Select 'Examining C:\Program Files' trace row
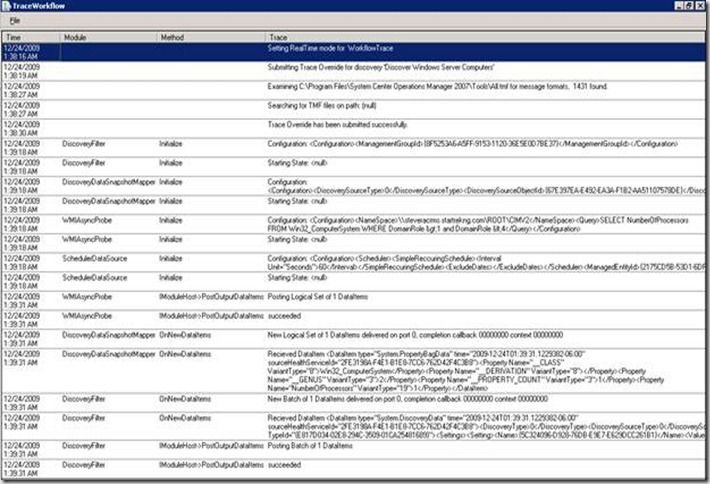The height and width of the screenshot is (484, 710). point(353,91)
